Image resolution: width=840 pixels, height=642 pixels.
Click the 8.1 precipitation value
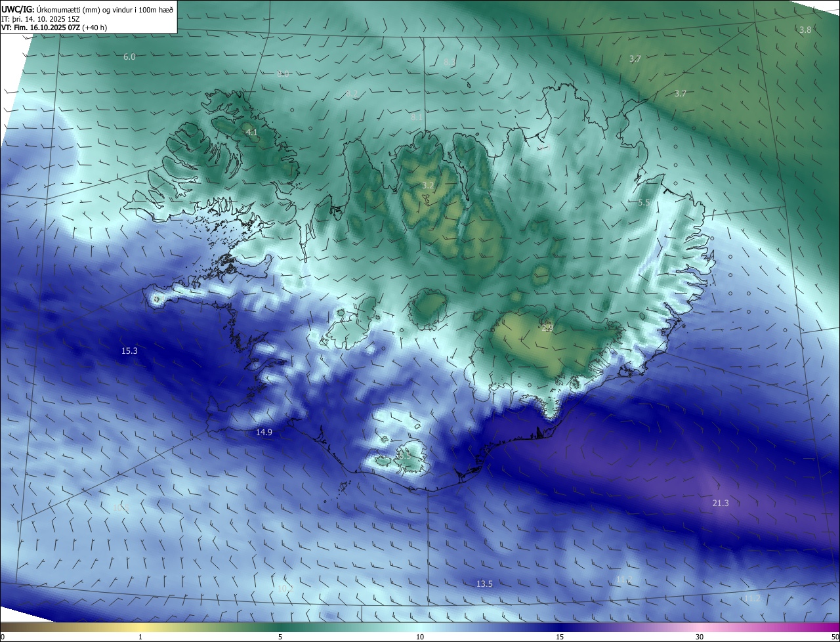coord(417,117)
